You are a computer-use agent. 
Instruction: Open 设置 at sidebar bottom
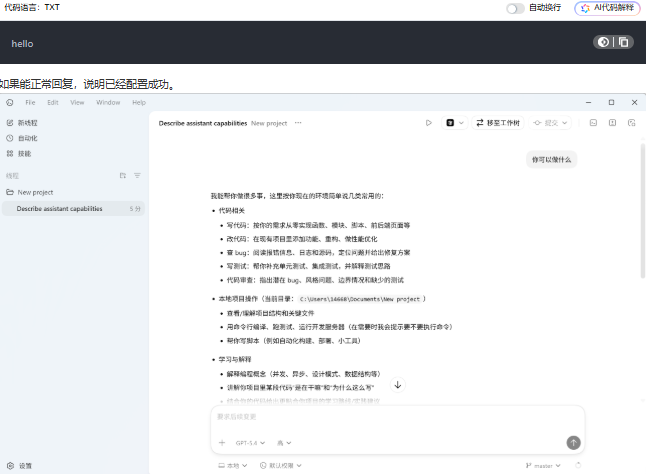click(19, 466)
